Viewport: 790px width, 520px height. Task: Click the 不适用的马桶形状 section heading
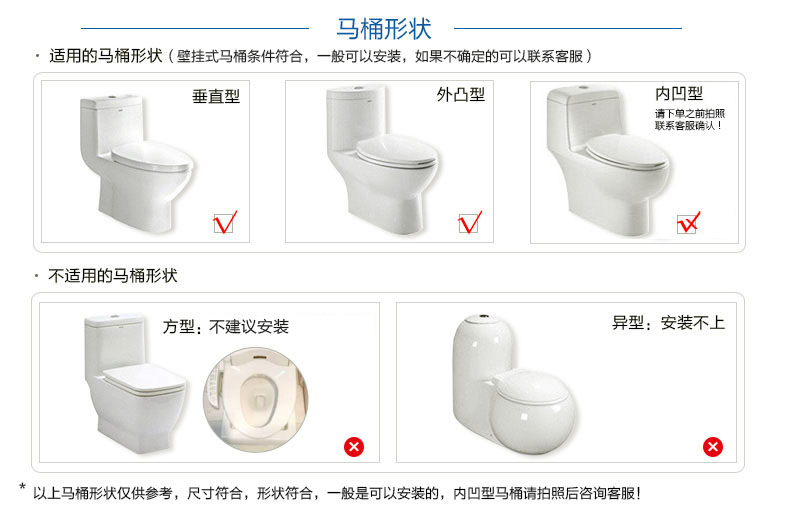(113, 276)
